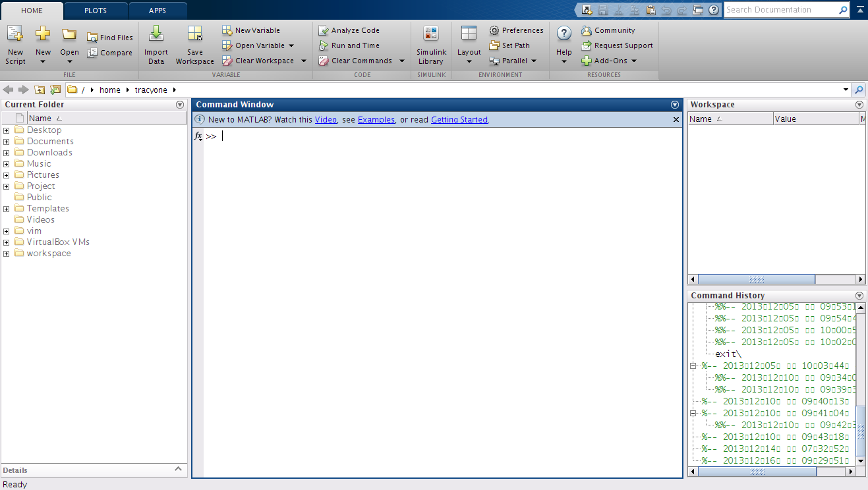
Task: Click Search Documentation field
Action: click(x=780, y=10)
